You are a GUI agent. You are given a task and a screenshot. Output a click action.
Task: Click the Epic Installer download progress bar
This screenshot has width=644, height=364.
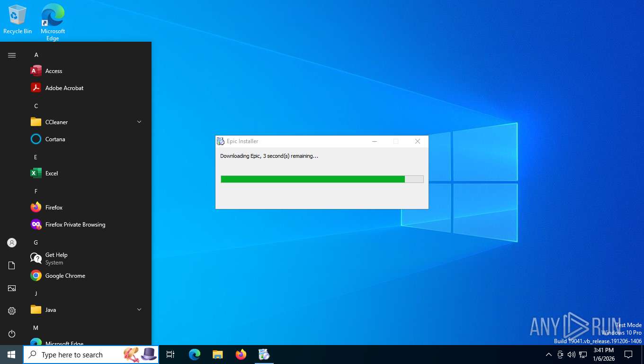[322, 179]
